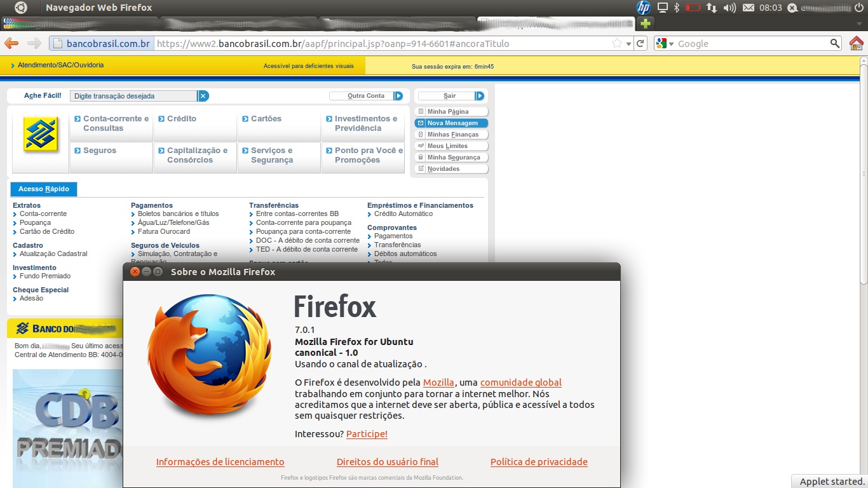
Task: Open the Bluetooth indicator in the top panel
Action: click(x=675, y=8)
